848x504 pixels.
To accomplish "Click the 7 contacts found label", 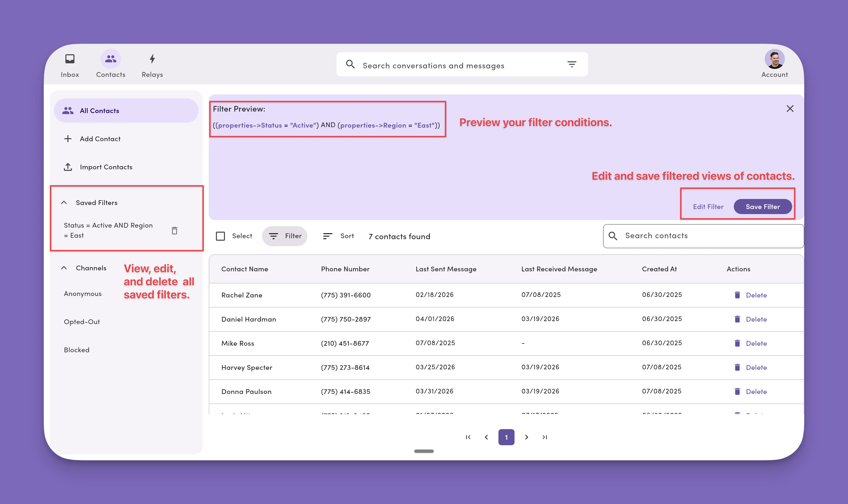I will (399, 236).
